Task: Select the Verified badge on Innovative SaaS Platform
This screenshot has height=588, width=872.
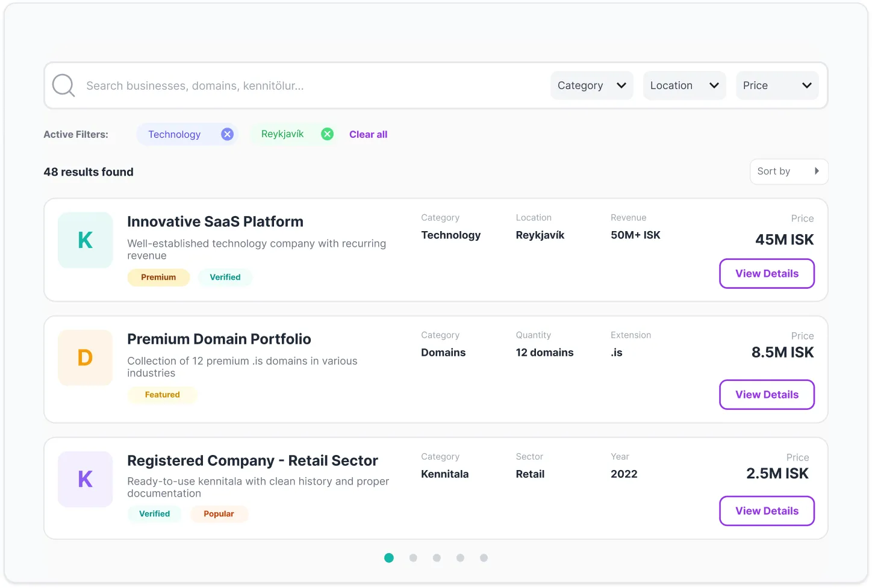Action: (x=225, y=277)
